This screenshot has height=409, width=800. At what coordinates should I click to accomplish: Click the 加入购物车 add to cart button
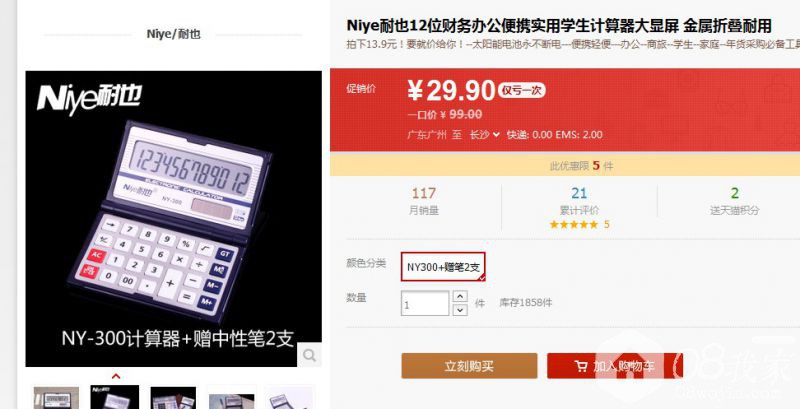[x=615, y=366]
